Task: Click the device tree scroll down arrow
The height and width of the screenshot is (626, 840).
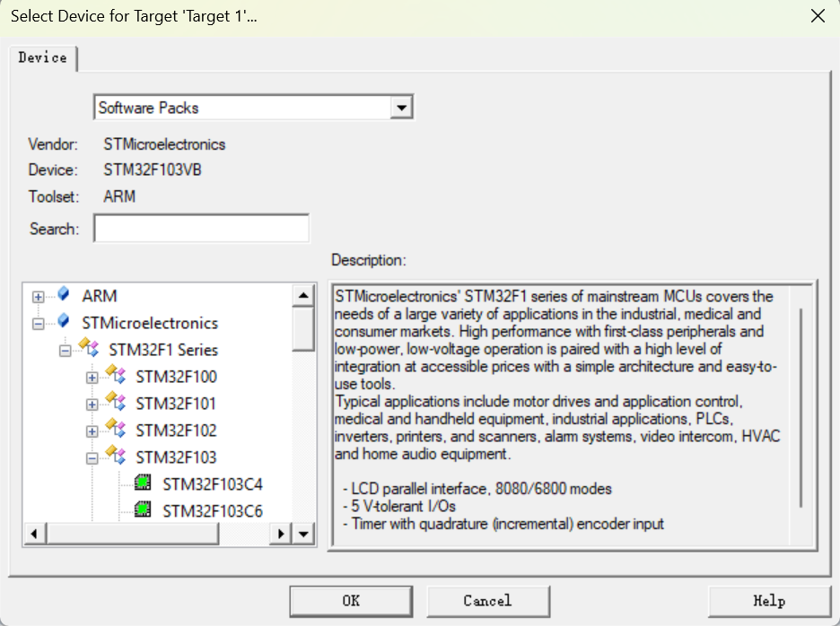Action: click(x=303, y=534)
